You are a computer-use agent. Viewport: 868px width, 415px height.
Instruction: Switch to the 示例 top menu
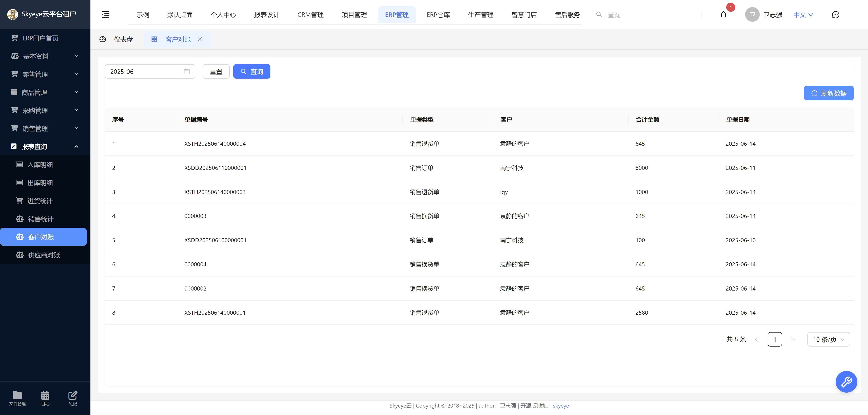(142, 15)
